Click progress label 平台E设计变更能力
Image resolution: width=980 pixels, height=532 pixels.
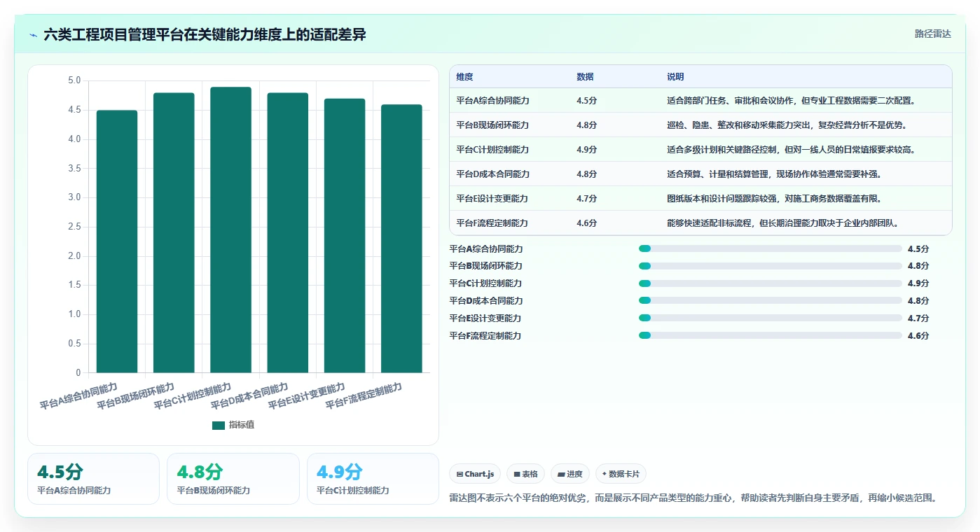click(x=485, y=318)
